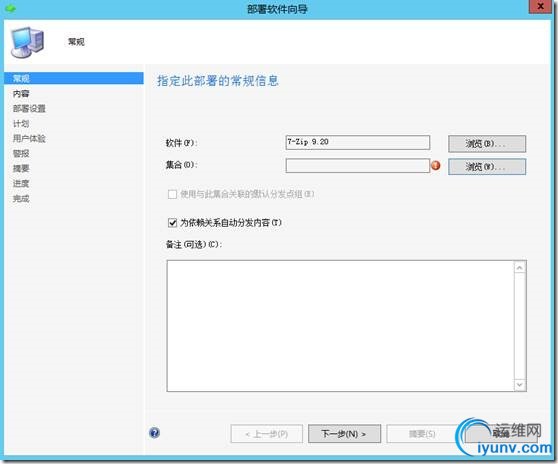Toggle 使用与此集合关联的默认分发点组 checkbox

point(172,194)
